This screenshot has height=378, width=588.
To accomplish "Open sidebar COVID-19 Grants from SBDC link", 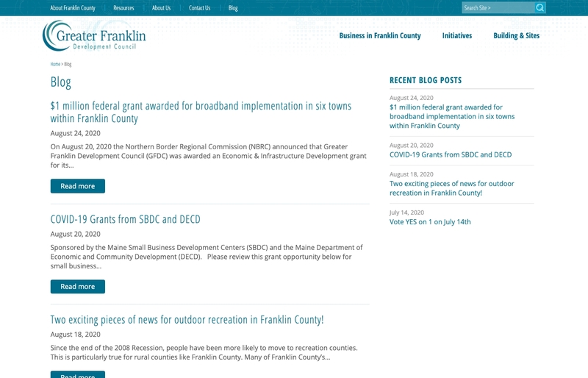I will 451,154.
